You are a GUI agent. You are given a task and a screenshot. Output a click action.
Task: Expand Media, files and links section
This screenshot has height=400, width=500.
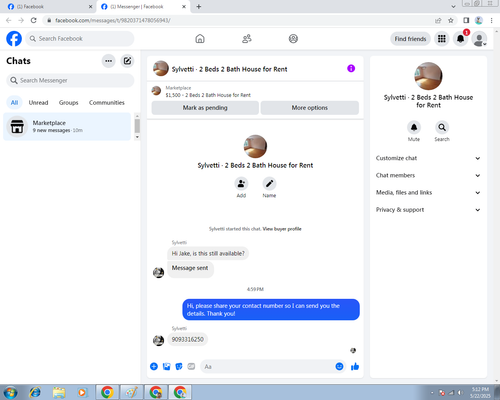point(428,193)
